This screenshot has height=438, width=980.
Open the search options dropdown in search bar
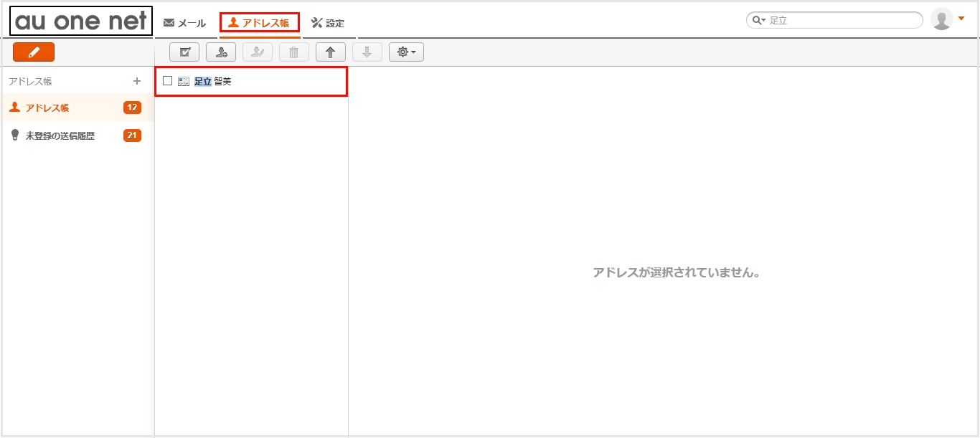tap(758, 20)
